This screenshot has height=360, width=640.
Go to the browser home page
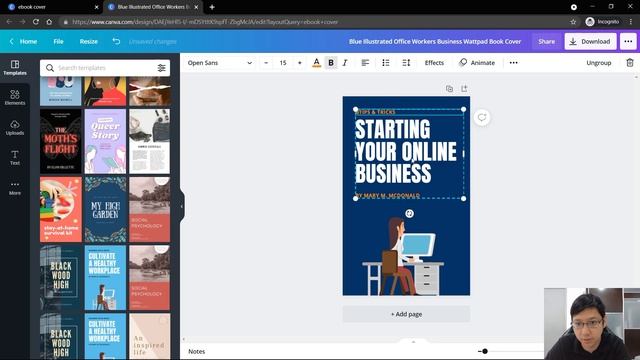pyautogui.click(x=49, y=22)
